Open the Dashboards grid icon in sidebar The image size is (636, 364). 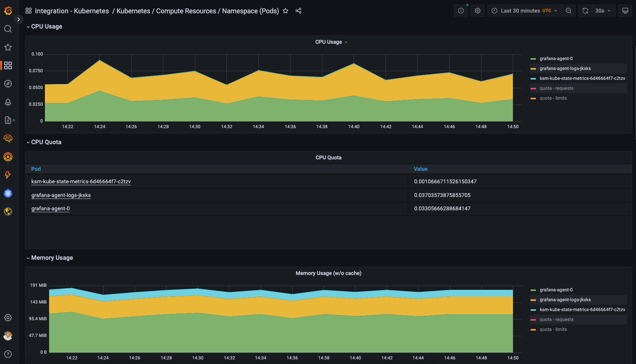pyautogui.click(x=8, y=65)
